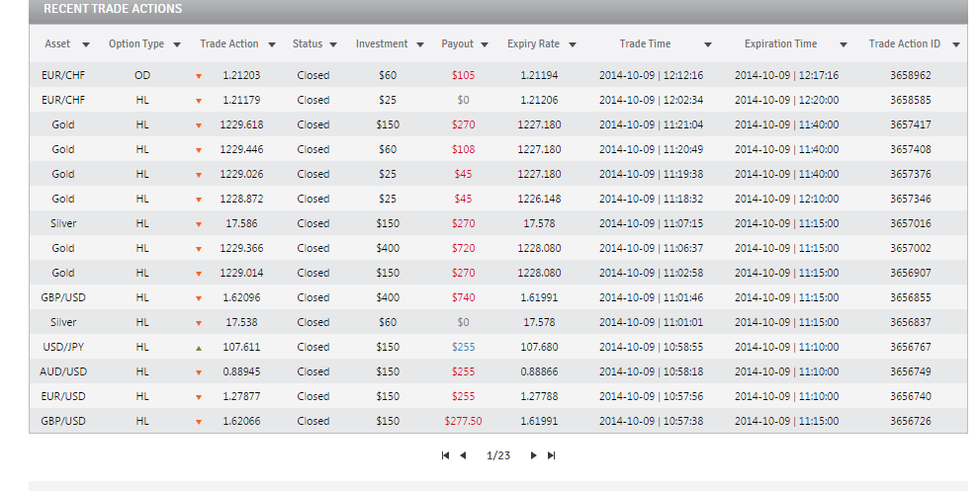Expand the Investment column dropdown
The width and height of the screenshot is (980, 491).
pos(420,44)
